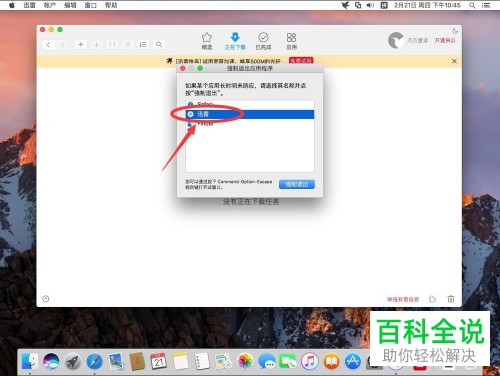This screenshot has height=376, width=500.
Task: Open iBooks in the Dock
Action: tap(331, 361)
